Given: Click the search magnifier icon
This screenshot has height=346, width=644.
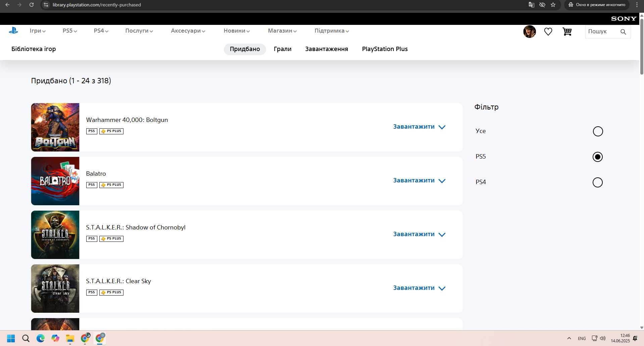Looking at the screenshot, I should pos(623,32).
